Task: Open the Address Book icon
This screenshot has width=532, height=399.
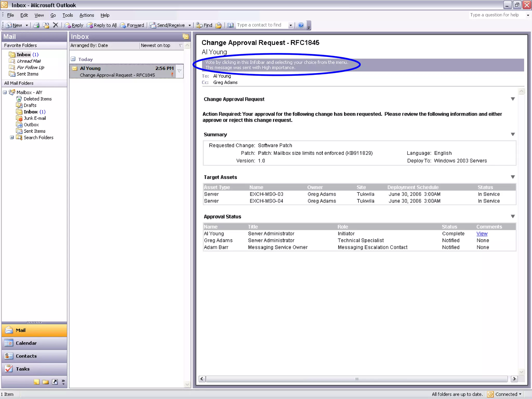Action: pyautogui.click(x=230, y=25)
